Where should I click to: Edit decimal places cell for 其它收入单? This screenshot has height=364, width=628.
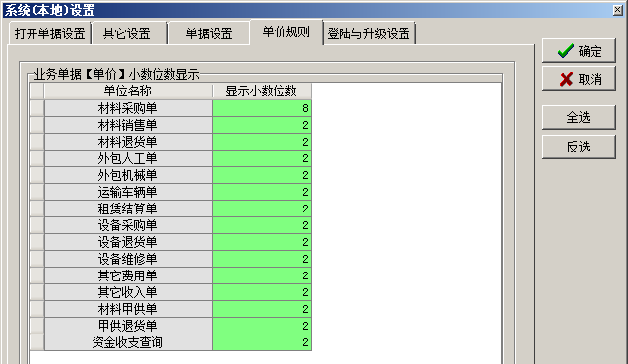pyautogui.click(x=262, y=292)
